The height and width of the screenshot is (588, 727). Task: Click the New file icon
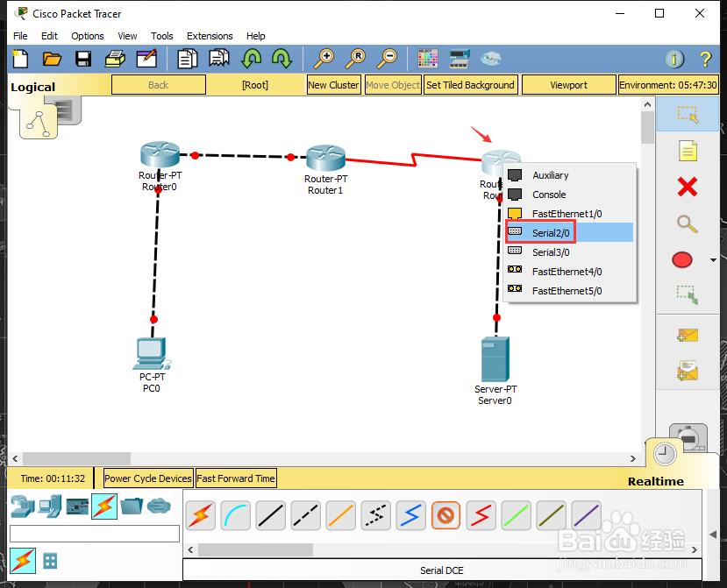(20, 59)
